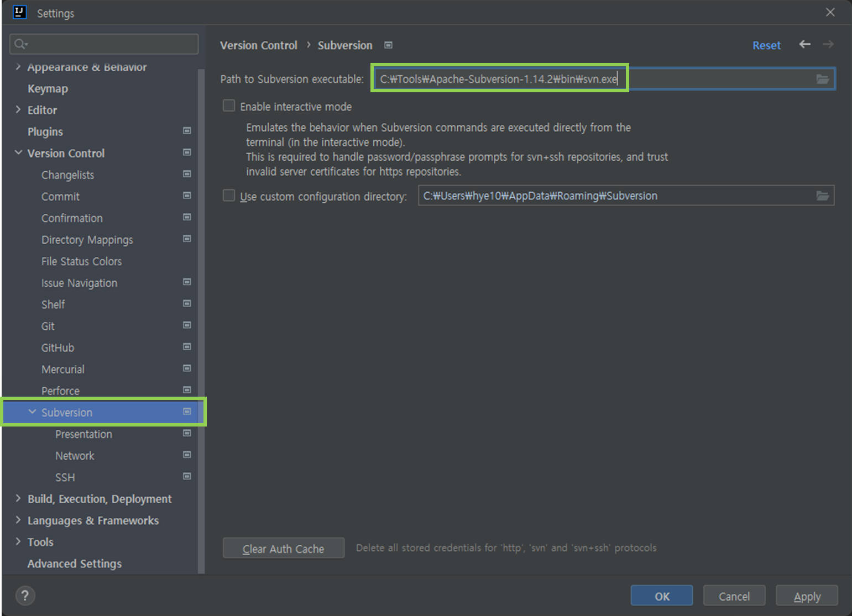The width and height of the screenshot is (852, 616).
Task: Click the custom configuration directory field
Action: pyautogui.click(x=626, y=196)
